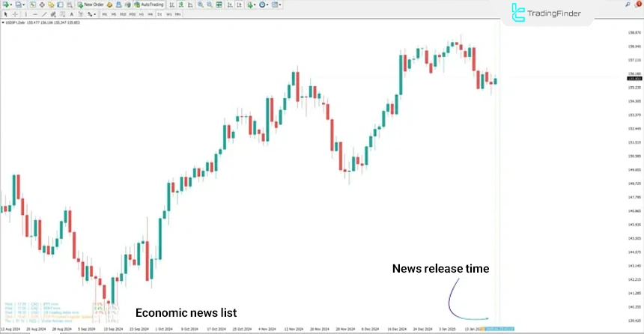
Task: Zoom in on the chart
Action: [x=201, y=5]
